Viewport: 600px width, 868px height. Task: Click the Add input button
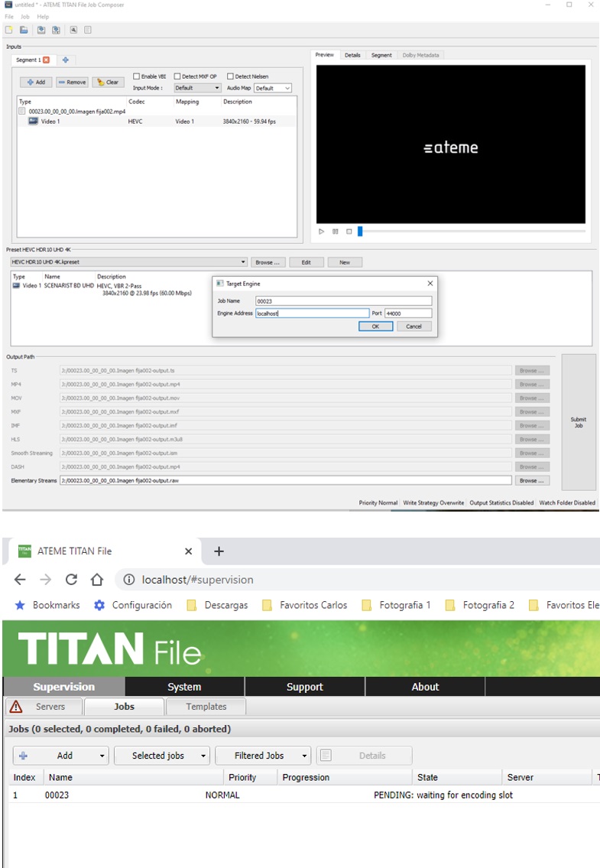point(36,82)
